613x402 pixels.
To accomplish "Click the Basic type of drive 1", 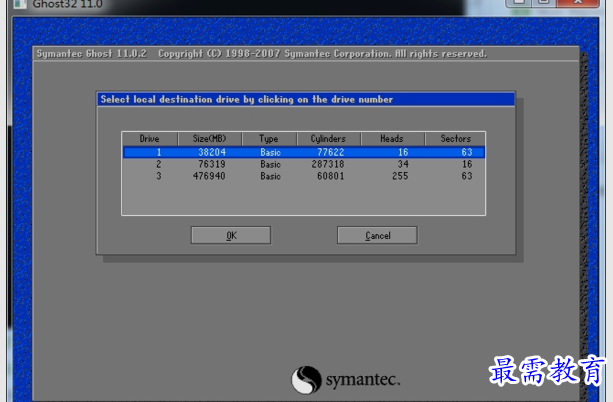I will [x=271, y=152].
